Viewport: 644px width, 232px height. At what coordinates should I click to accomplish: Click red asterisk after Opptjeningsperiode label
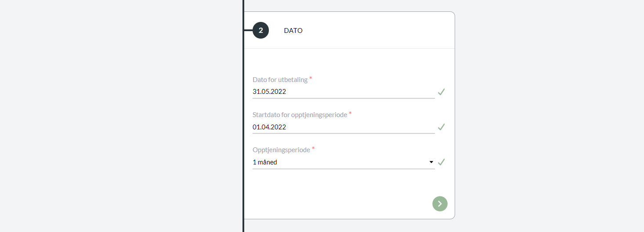[x=313, y=149]
